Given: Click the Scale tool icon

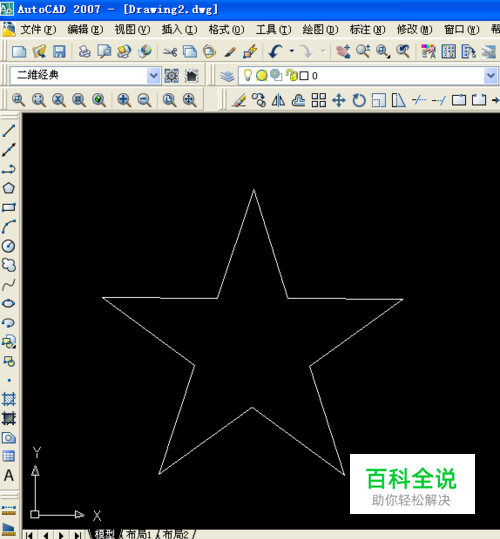Looking at the screenshot, I should [x=379, y=100].
